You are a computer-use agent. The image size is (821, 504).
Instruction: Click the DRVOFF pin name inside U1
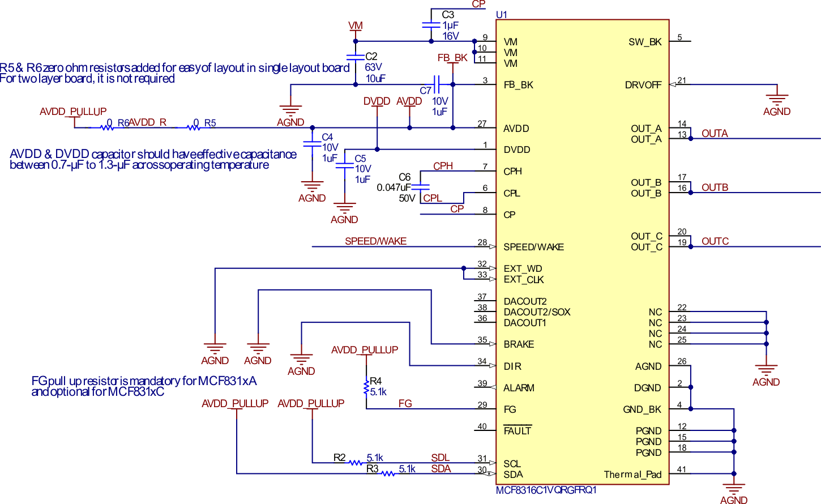click(x=643, y=85)
